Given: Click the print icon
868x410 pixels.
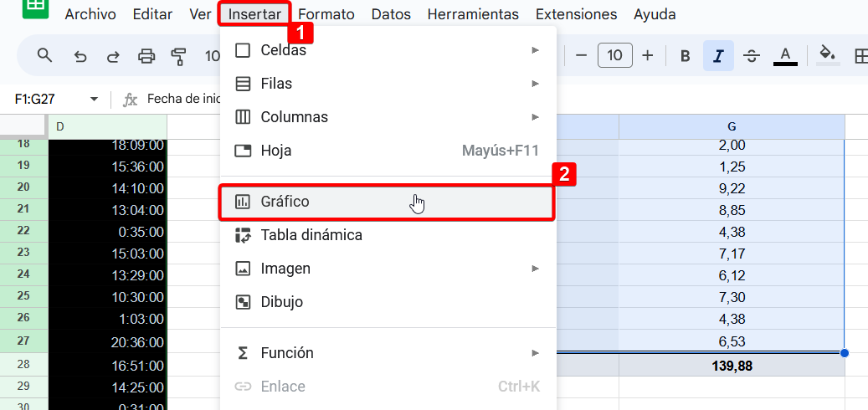Looking at the screenshot, I should coord(146,56).
